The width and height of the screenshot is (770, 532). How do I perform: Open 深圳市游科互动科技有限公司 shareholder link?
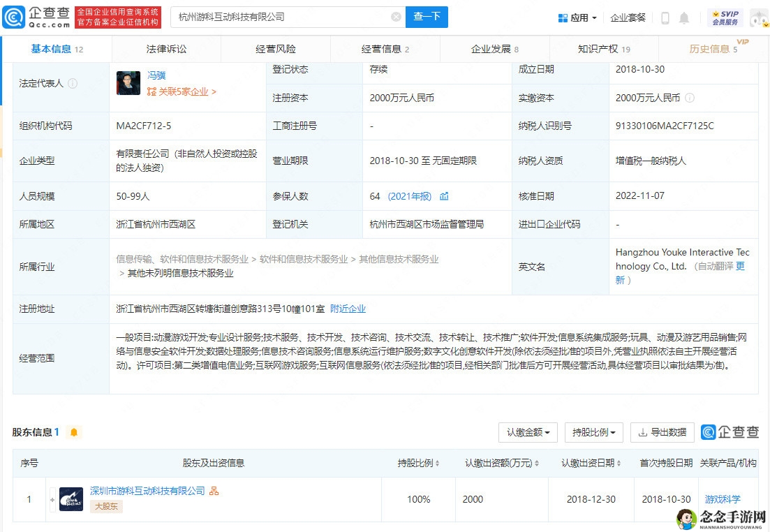point(147,491)
